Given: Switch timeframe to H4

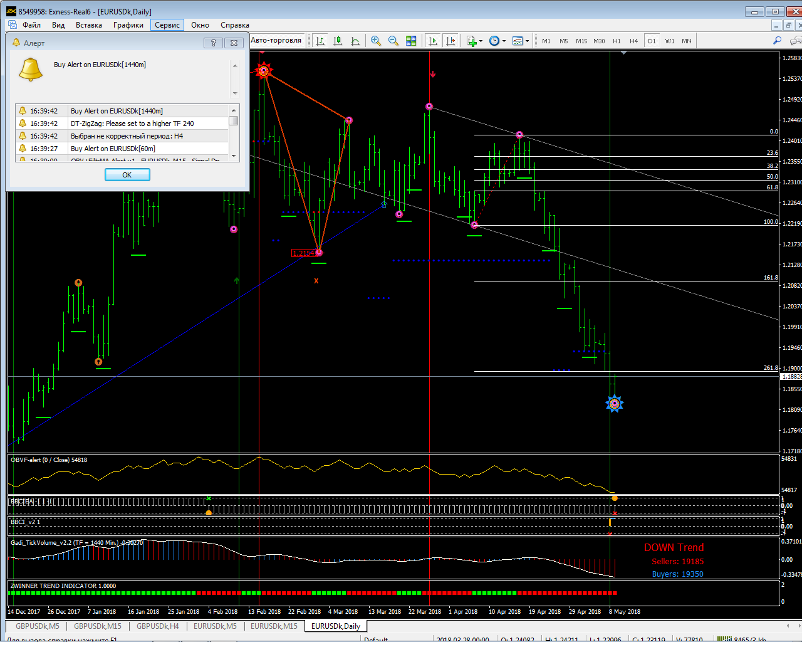Looking at the screenshot, I should coord(633,41).
